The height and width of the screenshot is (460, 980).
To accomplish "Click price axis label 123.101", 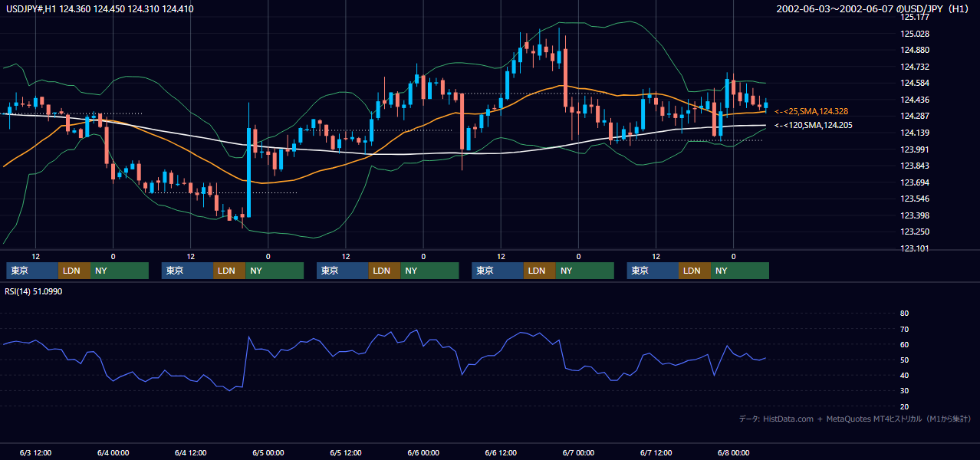I will (x=915, y=248).
